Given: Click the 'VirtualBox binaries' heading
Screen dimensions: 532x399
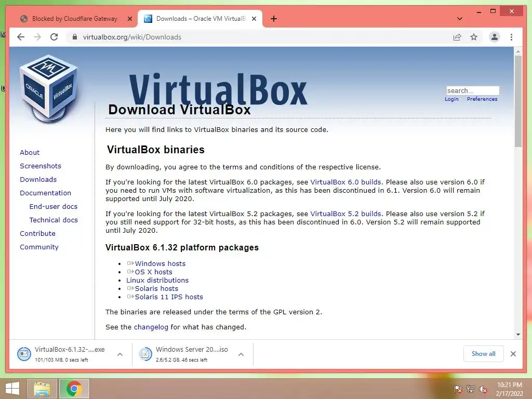Looking at the screenshot, I should (x=156, y=150).
